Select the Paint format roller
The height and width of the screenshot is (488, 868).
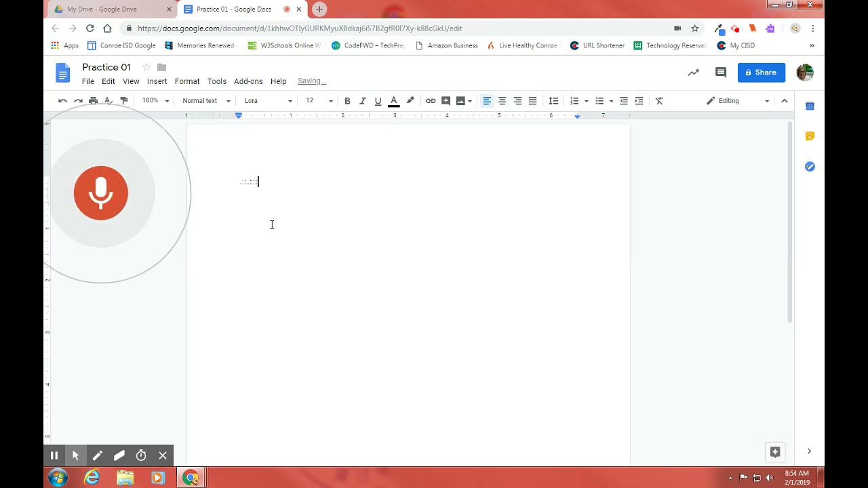point(124,101)
